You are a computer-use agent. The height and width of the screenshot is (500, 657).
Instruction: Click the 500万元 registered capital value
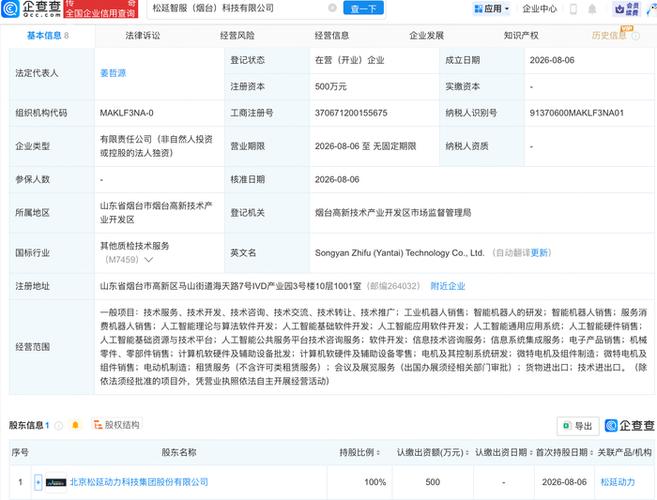point(331,87)
